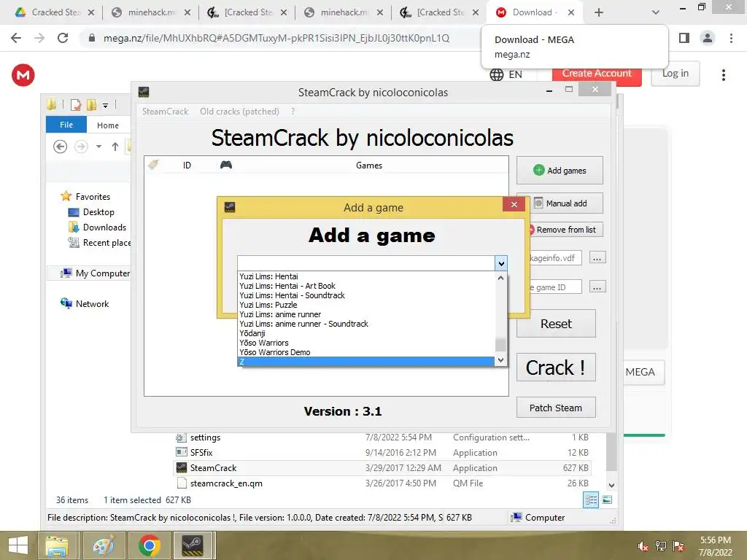This screenshot has height=560, width=747.
Task: Click the MEGA logo icon
Action: [23, 75]
